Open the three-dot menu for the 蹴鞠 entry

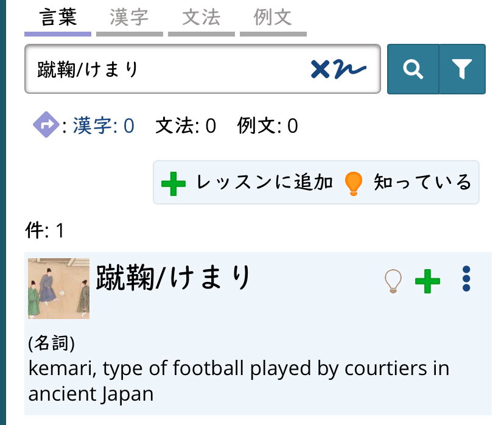point(466,279)
